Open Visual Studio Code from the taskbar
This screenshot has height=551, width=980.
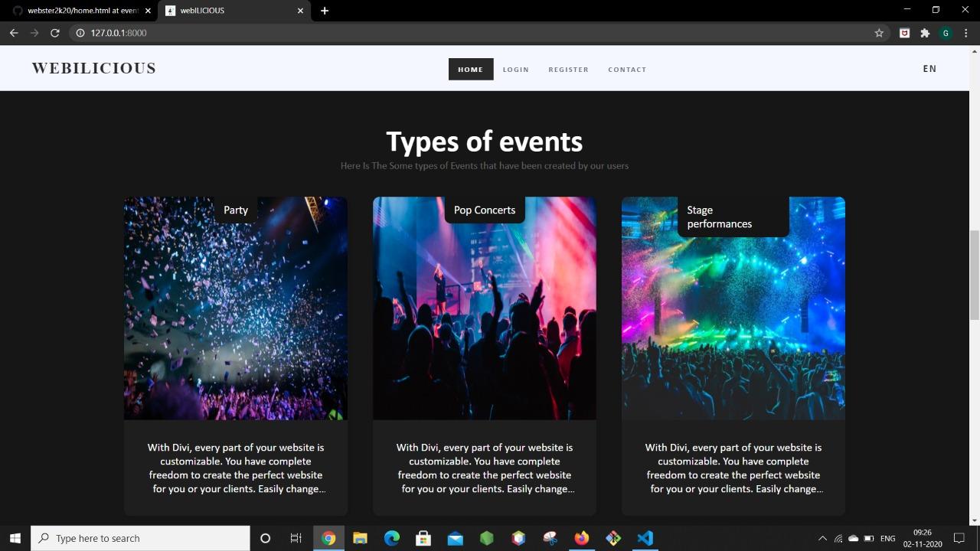point(645,538)
